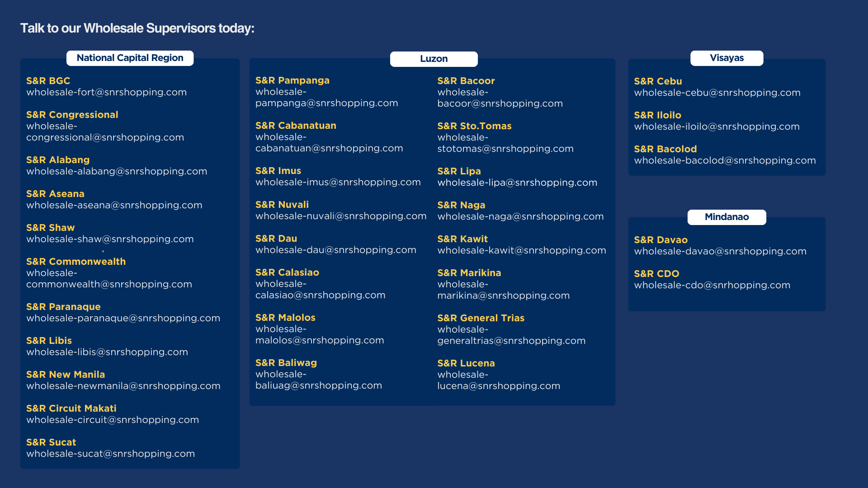Click the wholesale-fort@snrshopping.com email address

106,92
